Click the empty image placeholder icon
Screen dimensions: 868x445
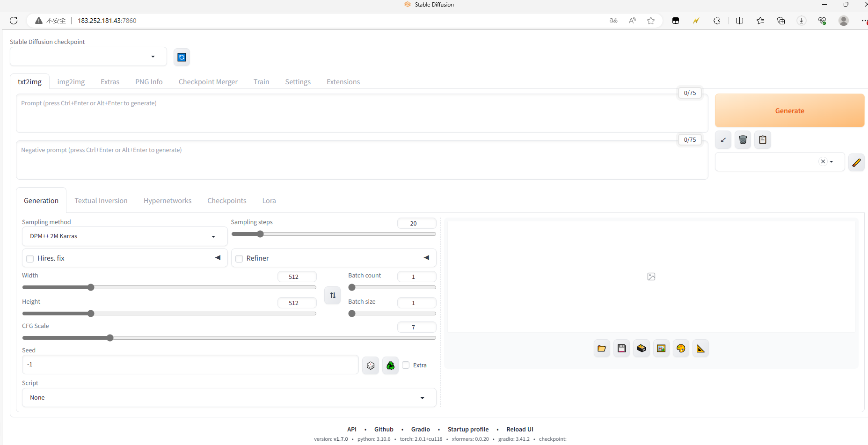point(651,277)
